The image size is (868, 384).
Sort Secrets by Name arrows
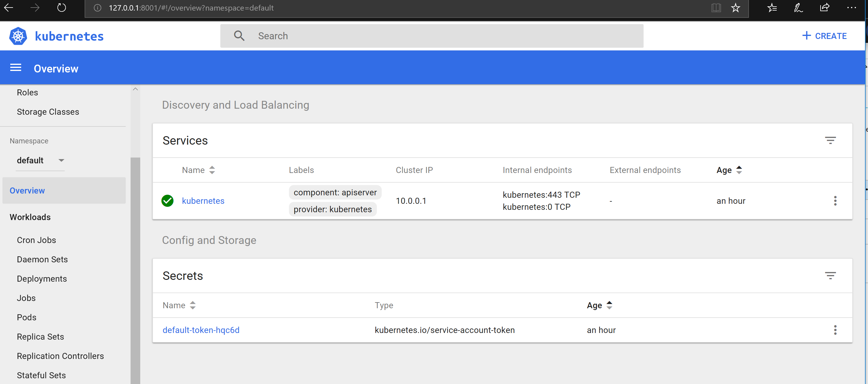point(193,305)
